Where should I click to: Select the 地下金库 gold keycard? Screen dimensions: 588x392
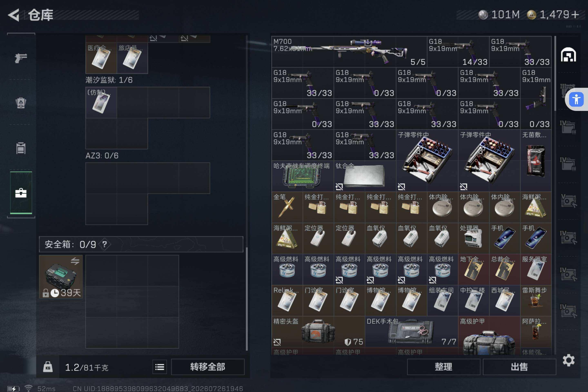click(x=473, y=269)
